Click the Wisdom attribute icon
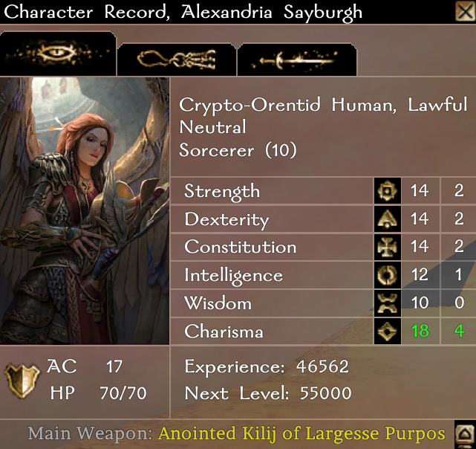This screenshot has width=476, height=449. click(388, 303)
